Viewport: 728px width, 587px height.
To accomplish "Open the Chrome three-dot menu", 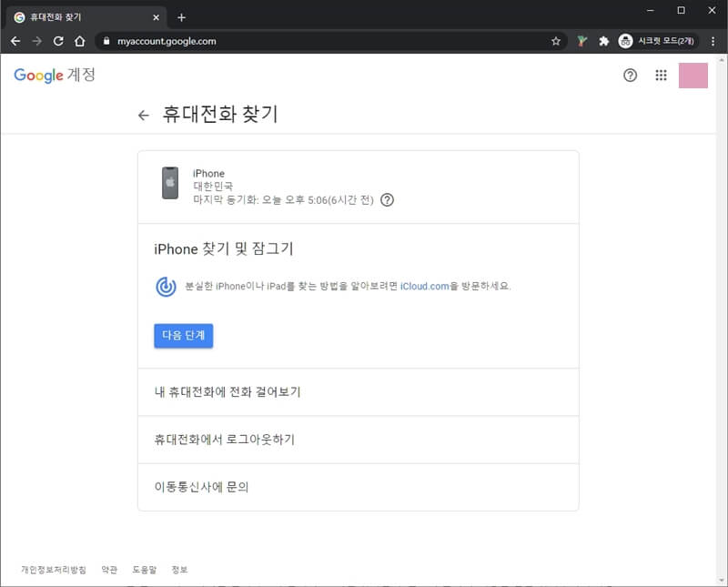I will (x=713, y=41).
